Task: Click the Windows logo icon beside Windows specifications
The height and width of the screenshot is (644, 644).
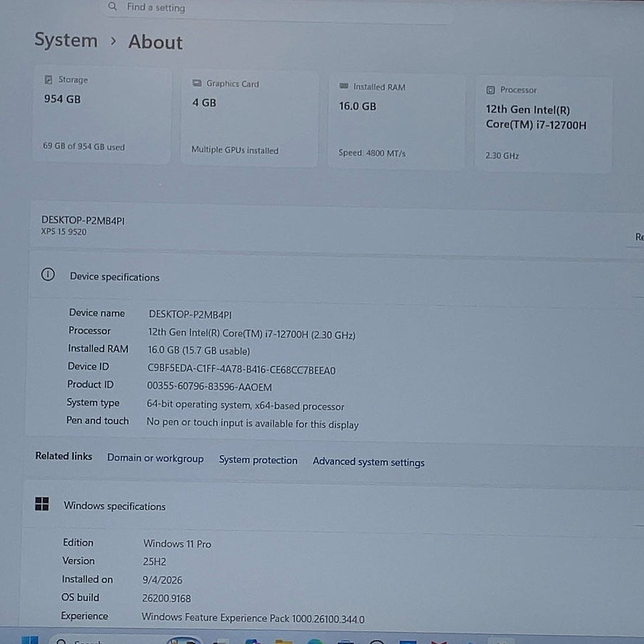Action: (42, 503)
